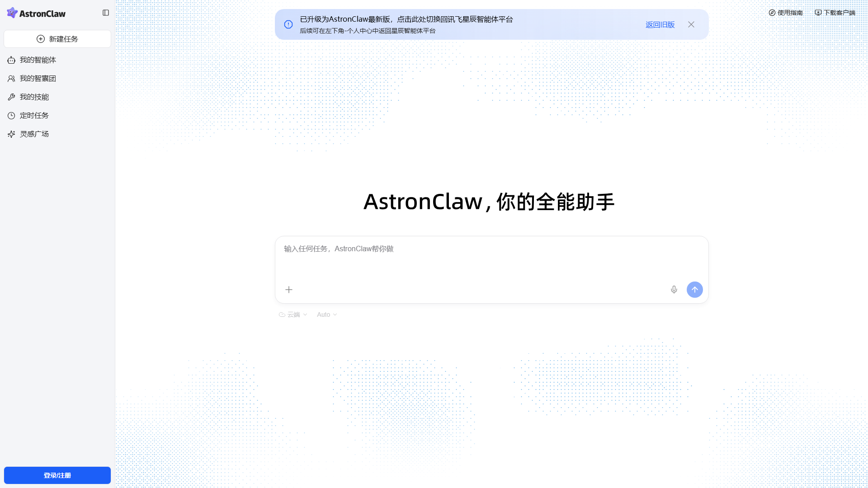This screenshot has height=488, width=868.
Task: Click the send arrow button
Action: coord(695,290)
